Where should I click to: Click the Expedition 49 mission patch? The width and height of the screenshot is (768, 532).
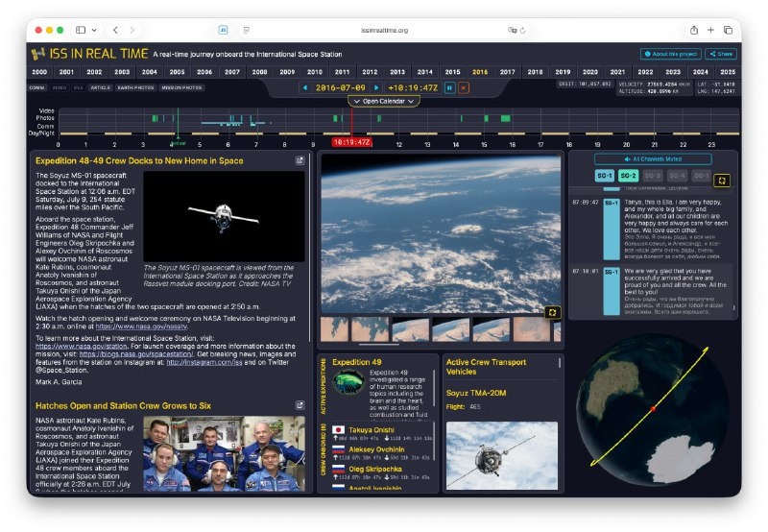[348, 382]
